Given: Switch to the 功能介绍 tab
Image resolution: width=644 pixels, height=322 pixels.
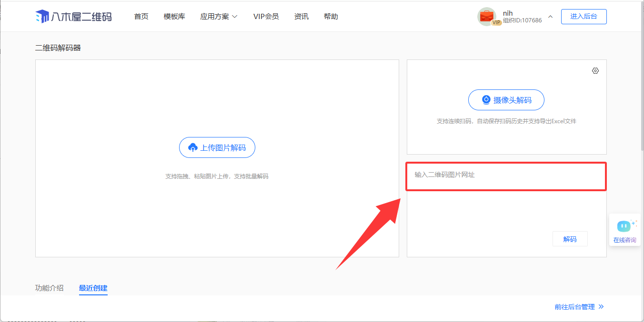Looking at the screenshot, I should 49,288.
